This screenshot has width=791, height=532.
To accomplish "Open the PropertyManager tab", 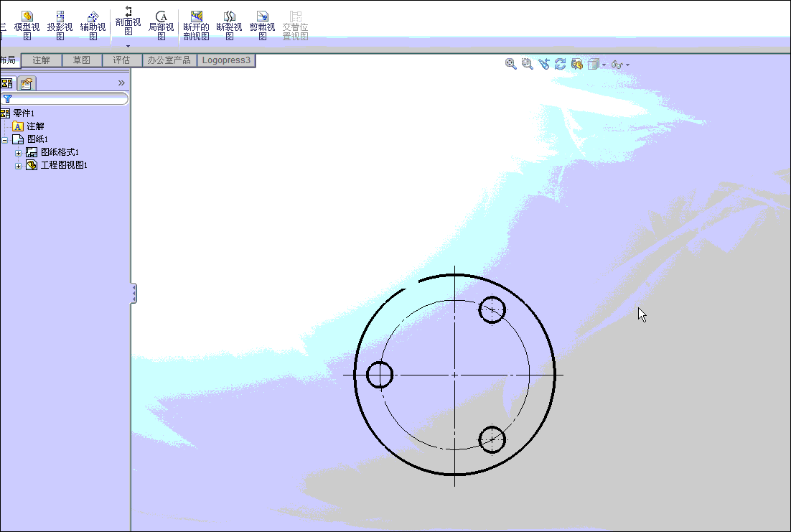I will 27,83.
